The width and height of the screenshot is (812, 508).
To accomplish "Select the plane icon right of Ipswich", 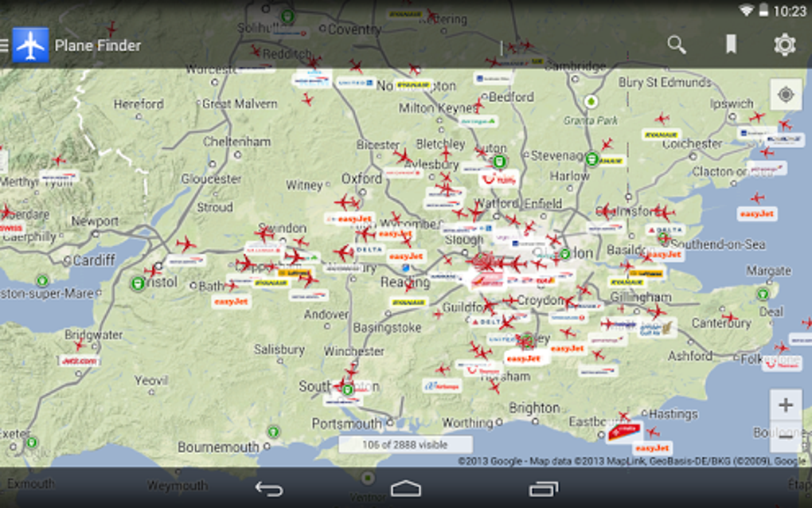I will pos(757,117).
